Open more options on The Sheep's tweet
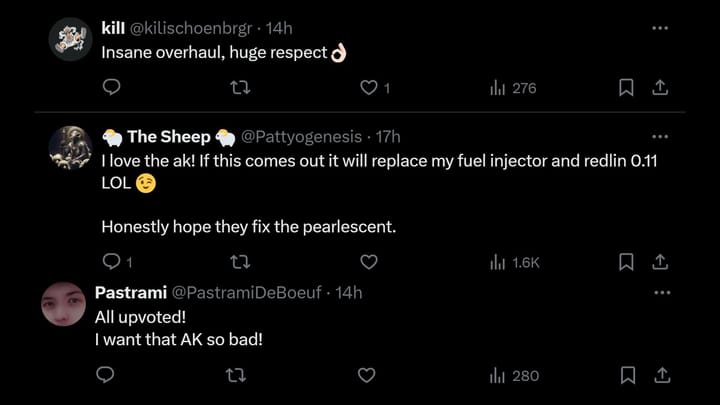Image resolution: width=720 pixels, height=405 pixels. pyautogui.click(x=660, y=136)
